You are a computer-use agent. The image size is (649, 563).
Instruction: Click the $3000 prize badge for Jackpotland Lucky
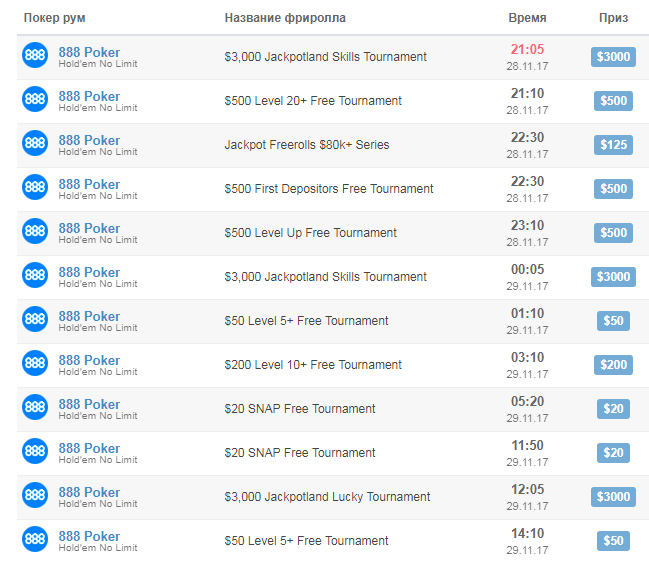coord(613,497)
